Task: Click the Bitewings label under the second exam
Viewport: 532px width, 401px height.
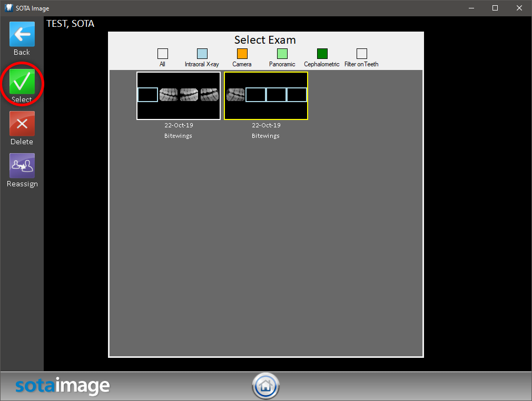Action: (x=265, y=136)
